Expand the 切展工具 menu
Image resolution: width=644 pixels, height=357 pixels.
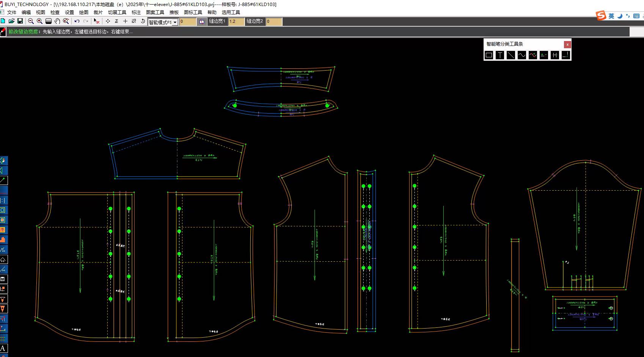117,12
